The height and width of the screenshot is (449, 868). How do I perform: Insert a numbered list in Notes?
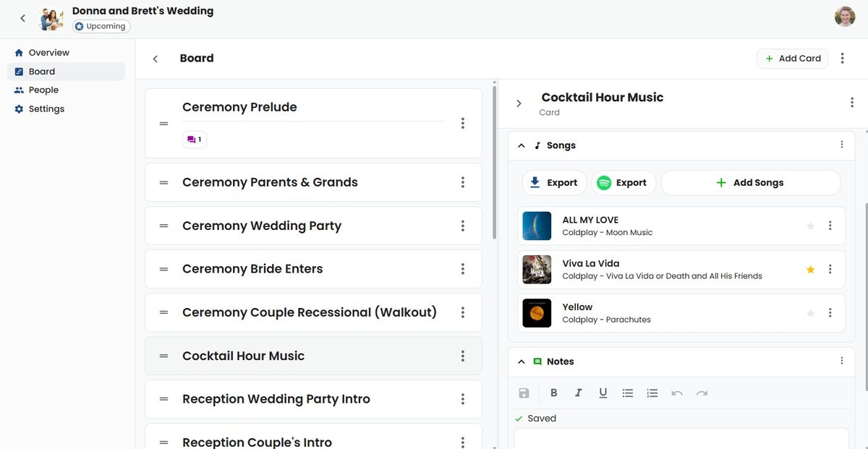point(652,393)
